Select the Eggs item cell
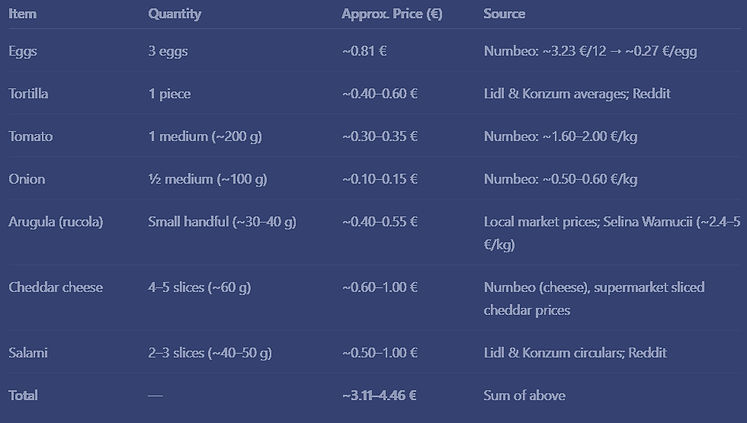 23,50
